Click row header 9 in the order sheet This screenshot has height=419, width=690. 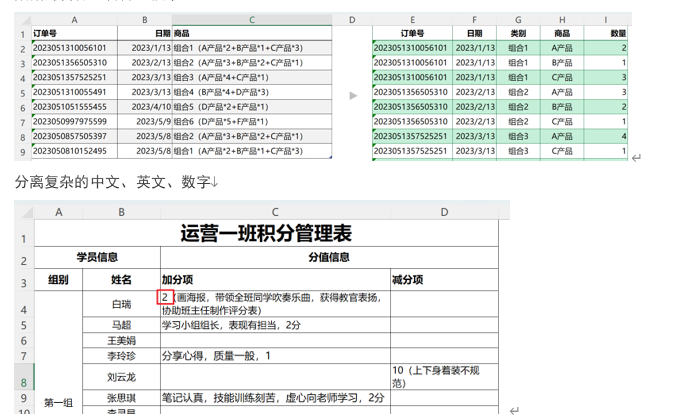pyautogui.click(x=23, y=152)
